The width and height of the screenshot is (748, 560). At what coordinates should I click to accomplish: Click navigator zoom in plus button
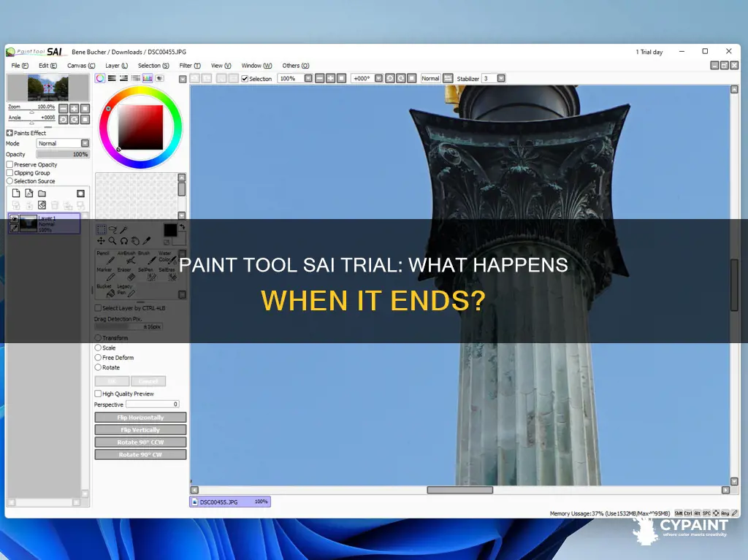point(74,109)
